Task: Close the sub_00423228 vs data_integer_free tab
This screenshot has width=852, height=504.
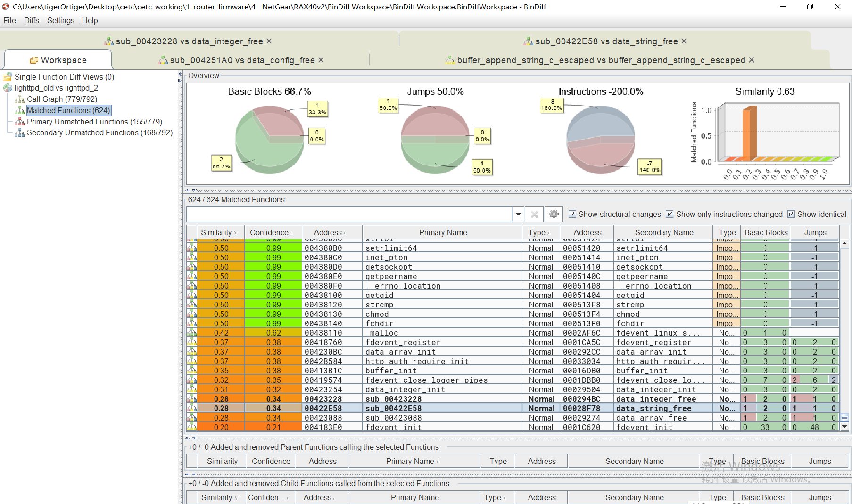Action: coord(269,41)
